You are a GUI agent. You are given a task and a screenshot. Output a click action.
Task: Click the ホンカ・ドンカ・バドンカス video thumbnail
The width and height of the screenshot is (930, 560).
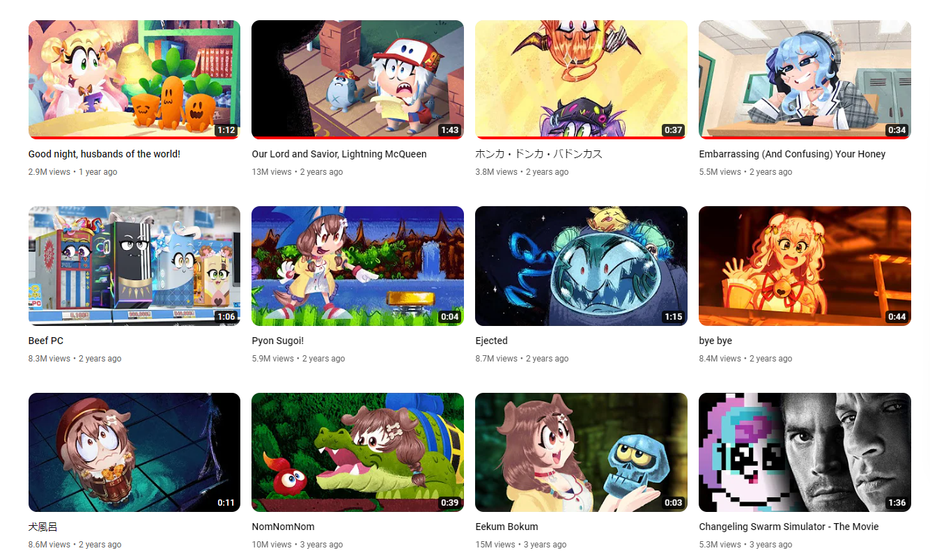click(x=581, y=79)
